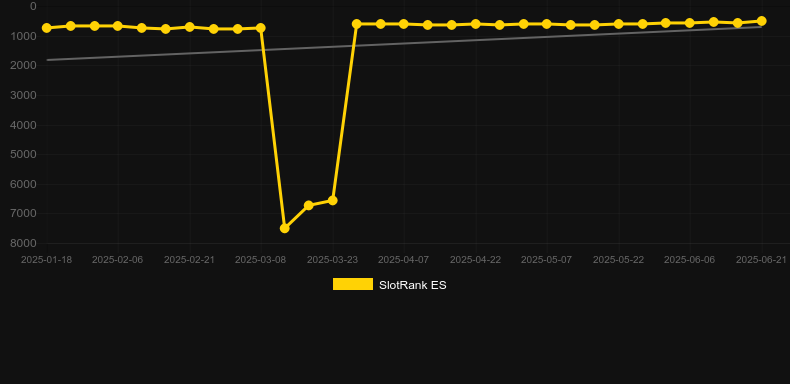
Task: Select the data point at 2025-05-22
Action: point(619,24)
